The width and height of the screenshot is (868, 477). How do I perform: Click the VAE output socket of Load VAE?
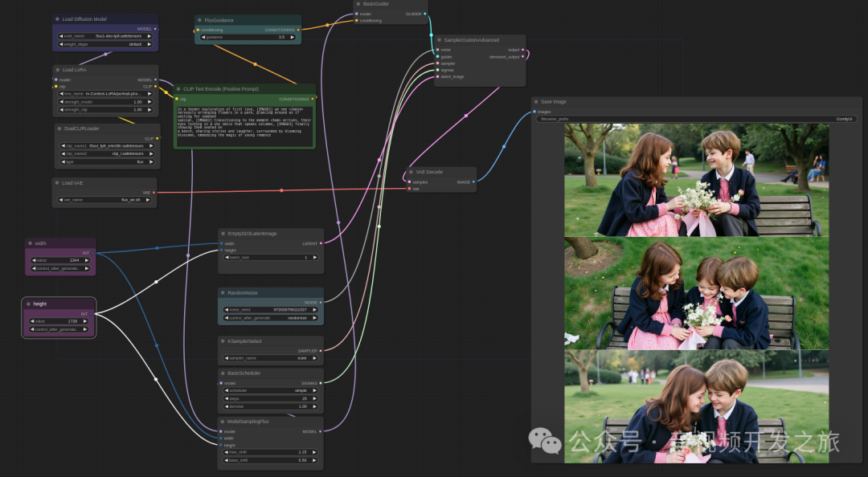154,193
